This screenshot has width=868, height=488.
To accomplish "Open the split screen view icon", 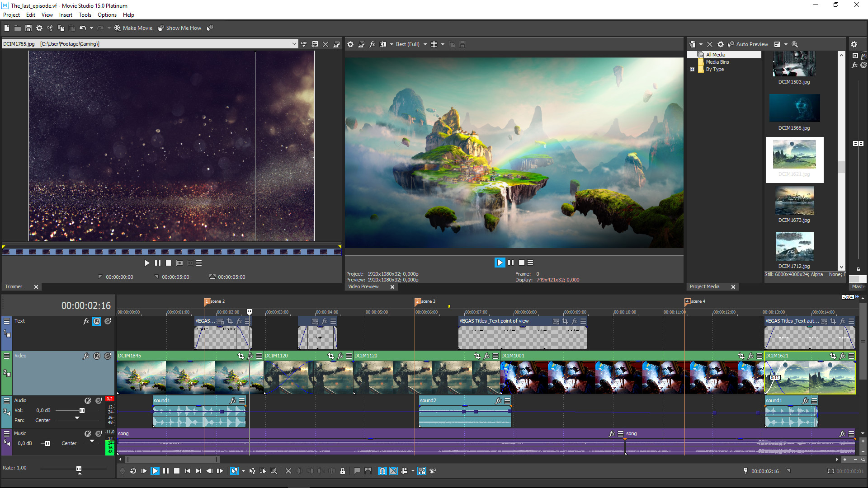I will click(x=383, y=44).
